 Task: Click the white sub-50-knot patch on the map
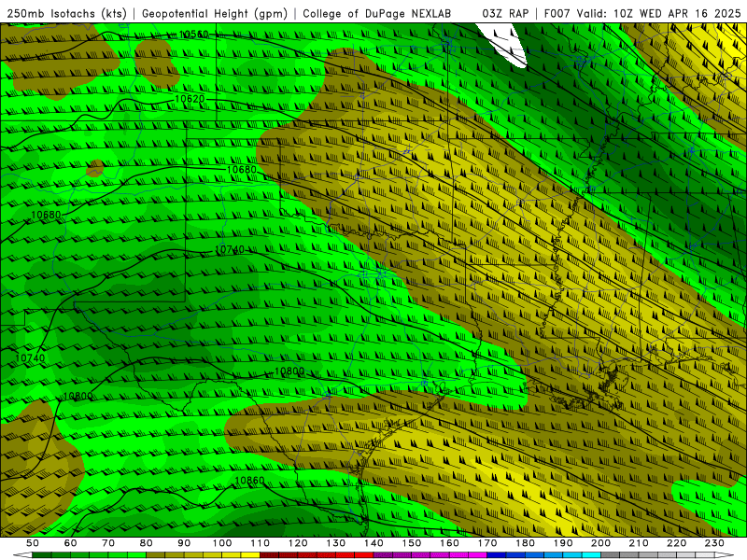click(x=504, y=44)
